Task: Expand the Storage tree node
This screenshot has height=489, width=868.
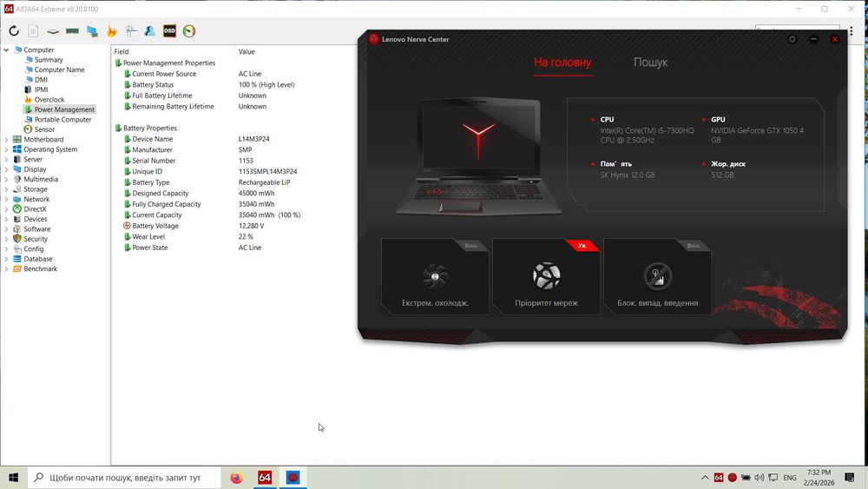Action: [6, 189]
